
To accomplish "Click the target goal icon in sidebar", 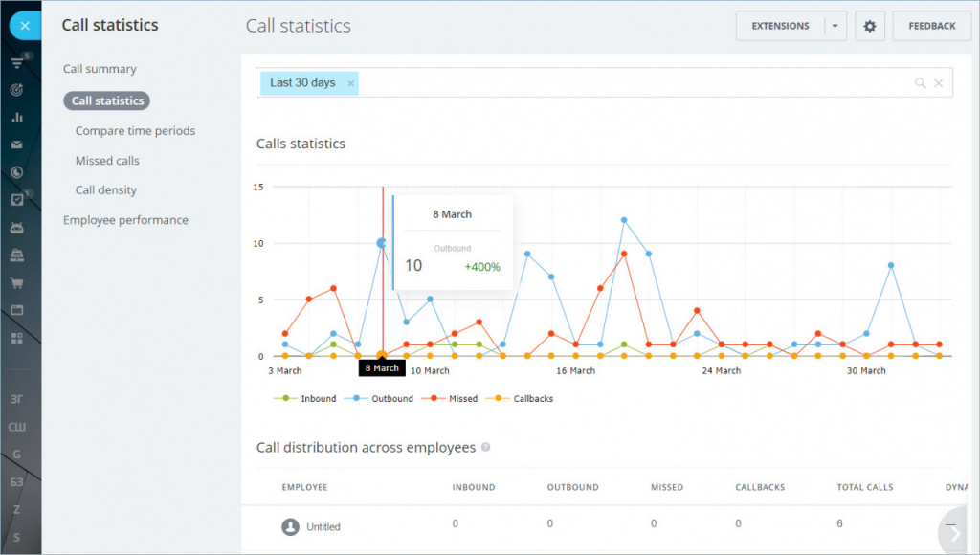I will click(x=17, y=90).
